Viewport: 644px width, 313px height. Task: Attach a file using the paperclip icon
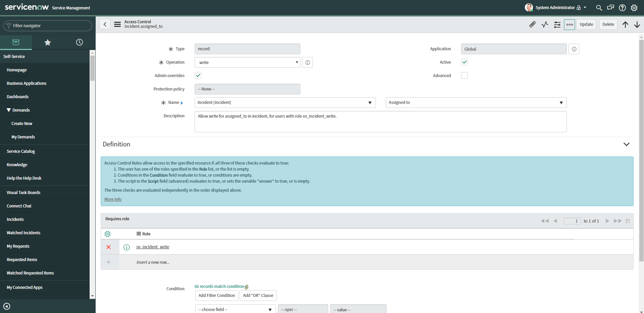pos(533,24)
